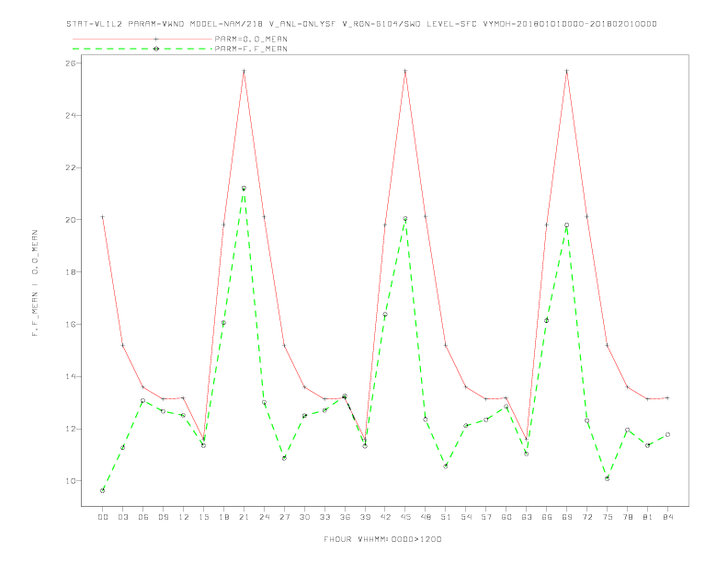This screenshot has height=563, width=728.
Task: Click x-axis tick label 48
Action: click(x=426, y=517)
